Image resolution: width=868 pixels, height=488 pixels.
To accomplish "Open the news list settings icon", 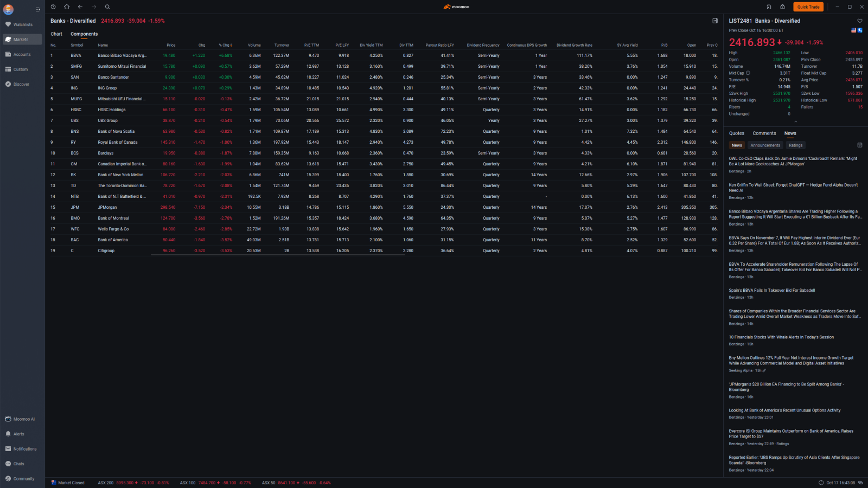I will coord(859,145).
